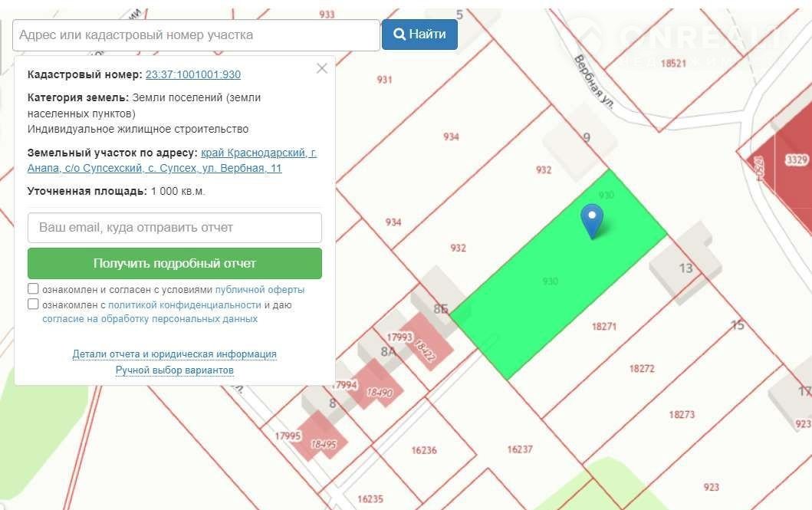The width and height of the screenshot is (812, 510).
Task: Click the Найти search button
Action: coord(419,35)
